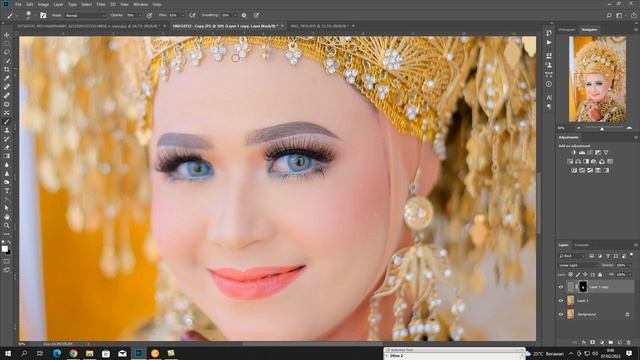Select the Brush tool in left toolbar
640x360 pixels.
tap(7, 122)
